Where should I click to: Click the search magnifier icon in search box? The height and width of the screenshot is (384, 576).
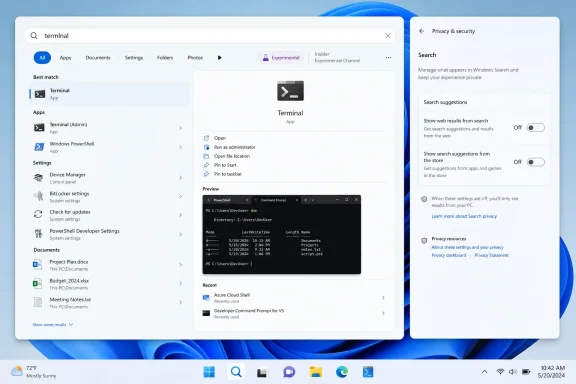[34, 36]
